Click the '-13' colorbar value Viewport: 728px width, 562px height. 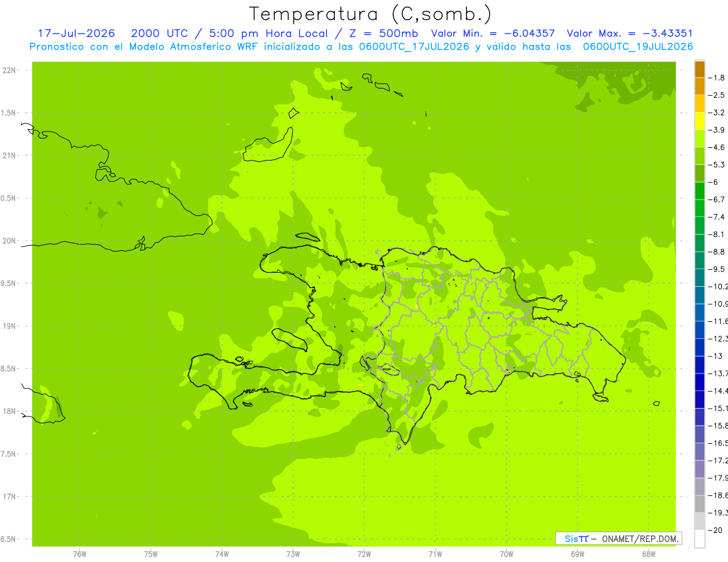[715, 356]
